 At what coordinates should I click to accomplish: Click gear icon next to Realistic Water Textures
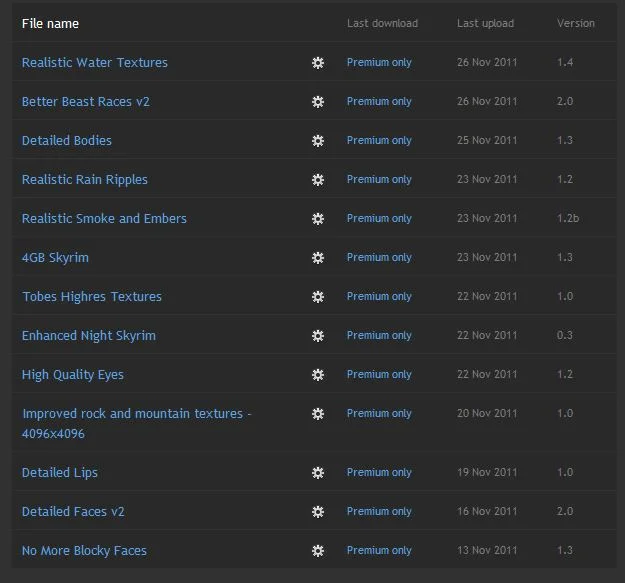[x=318, y=63]
